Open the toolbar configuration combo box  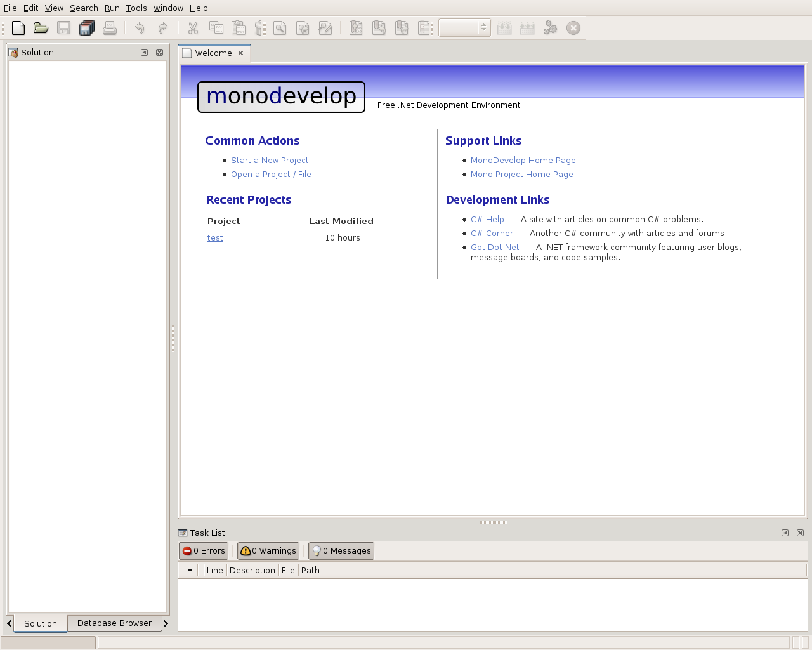pyautogui.click(x=464, y=28)
